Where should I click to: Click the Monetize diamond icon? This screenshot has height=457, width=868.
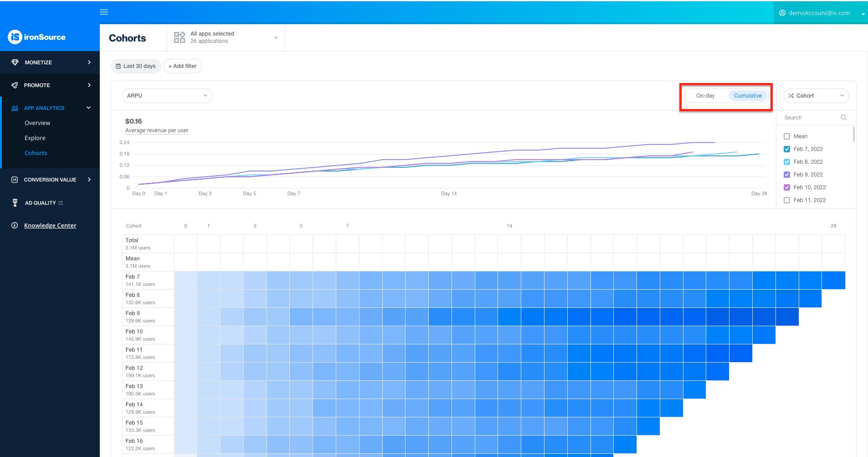coord(15,62)
